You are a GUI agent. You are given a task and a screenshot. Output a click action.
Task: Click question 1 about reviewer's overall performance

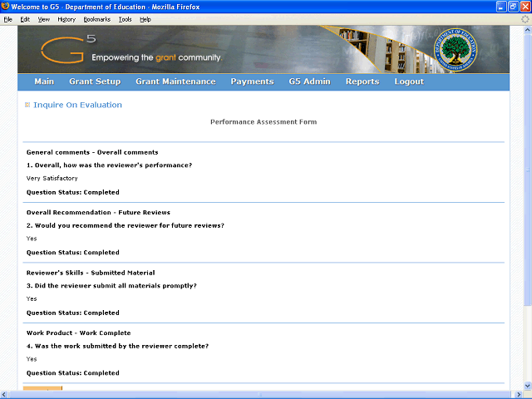pos(109,165)
